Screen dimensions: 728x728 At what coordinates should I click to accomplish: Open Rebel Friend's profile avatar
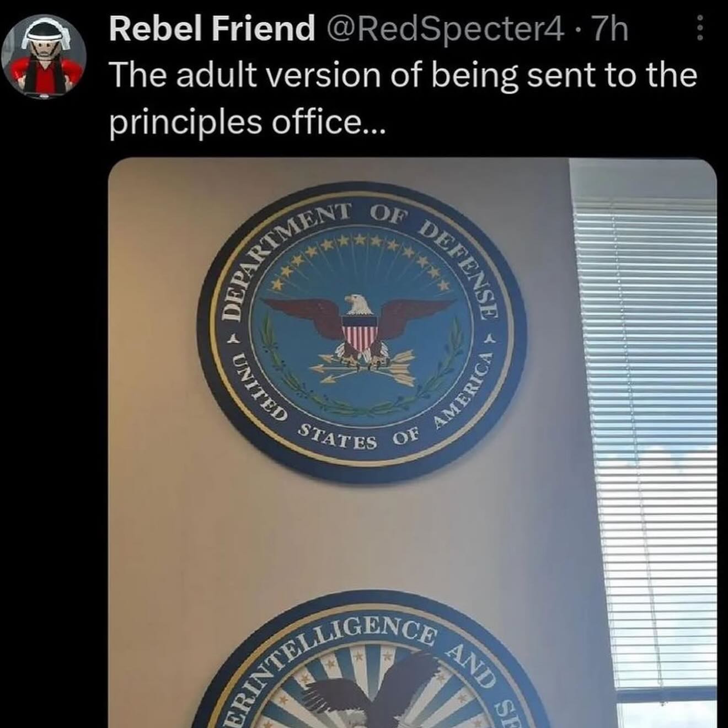pos(45,56)
